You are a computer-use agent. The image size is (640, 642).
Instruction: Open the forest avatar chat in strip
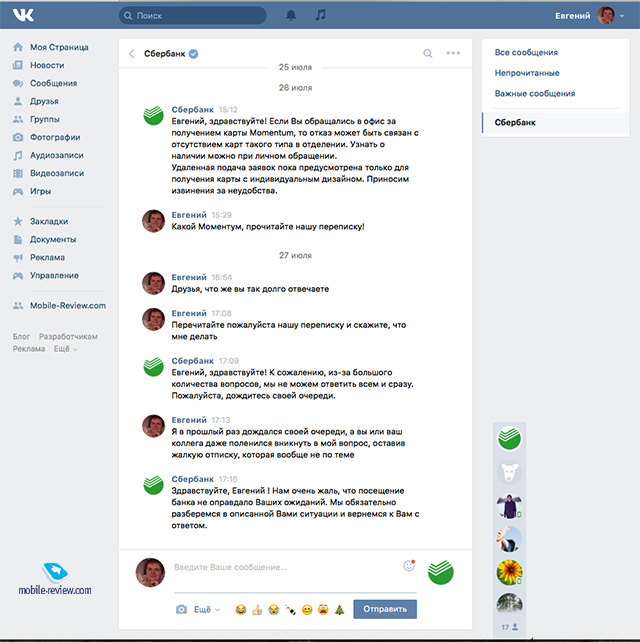pos(509,604)
